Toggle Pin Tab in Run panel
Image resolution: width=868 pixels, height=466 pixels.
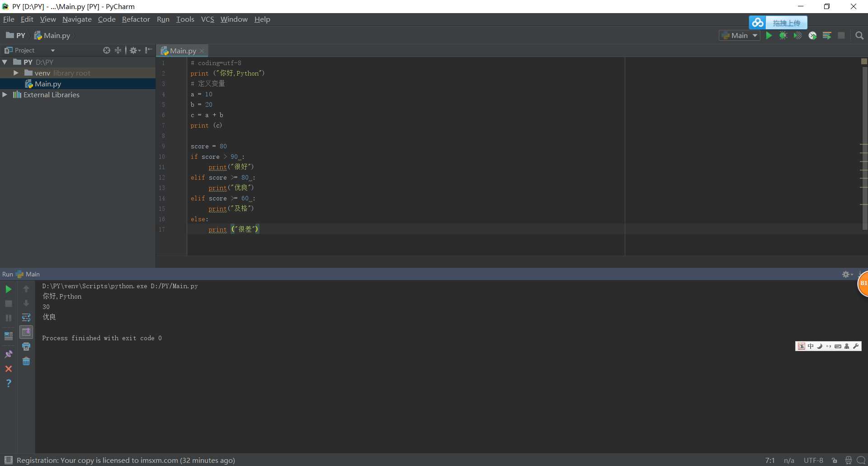[x=8, y=354]
